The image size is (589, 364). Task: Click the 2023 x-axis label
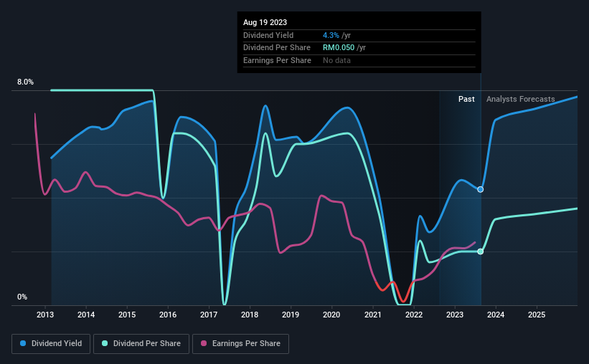pyautogui.click(x=455, y=315)
